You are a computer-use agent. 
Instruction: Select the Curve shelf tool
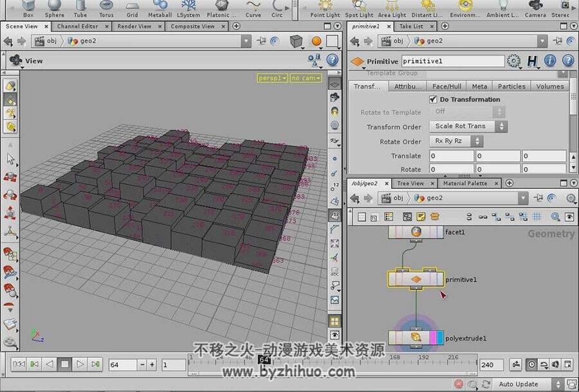click(253, 9)
